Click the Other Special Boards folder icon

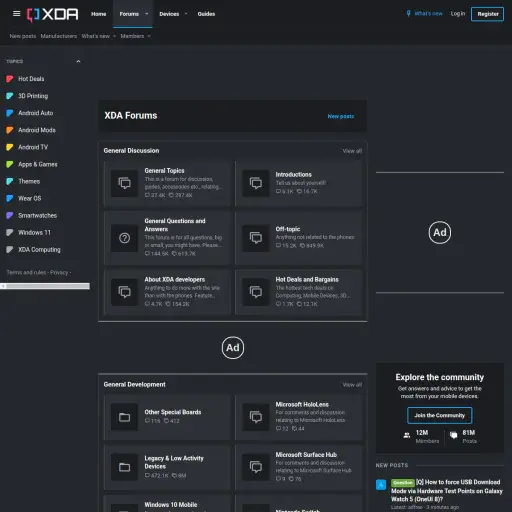click(x=124, y=417)
